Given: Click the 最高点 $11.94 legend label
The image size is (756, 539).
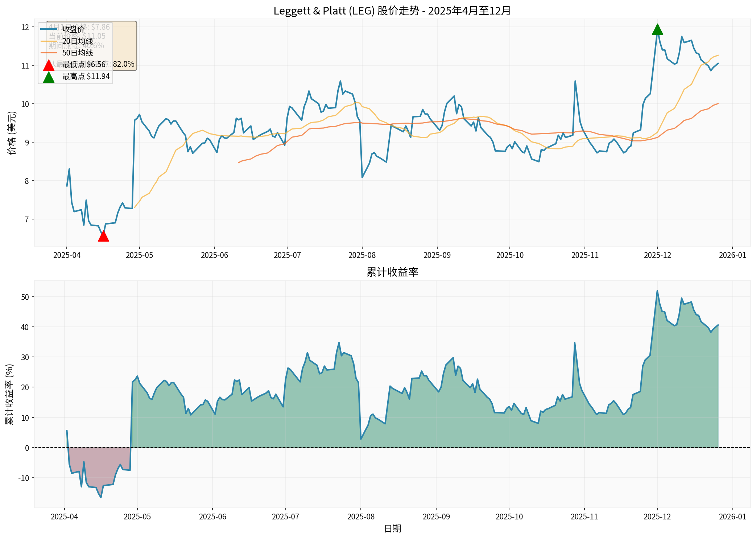Looking at the screenshot, I should click(85, 77).
